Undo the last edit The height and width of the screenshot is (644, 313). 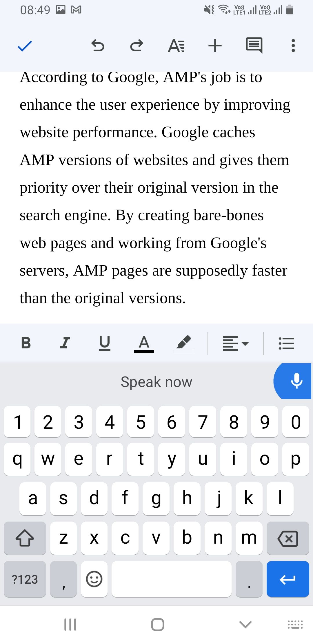(98, 46)
